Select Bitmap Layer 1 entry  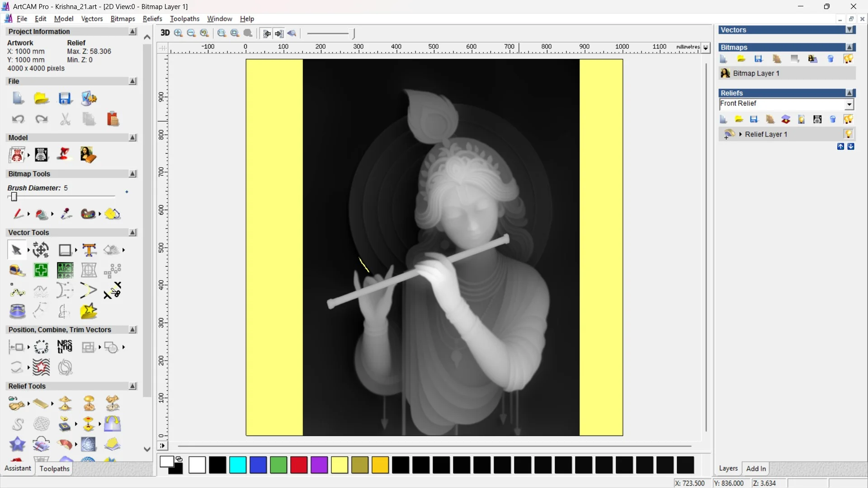756,73
